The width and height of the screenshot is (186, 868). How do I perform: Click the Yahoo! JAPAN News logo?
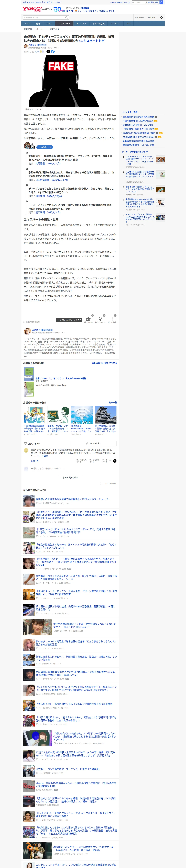pyautogui.click(x=37, y=9)
